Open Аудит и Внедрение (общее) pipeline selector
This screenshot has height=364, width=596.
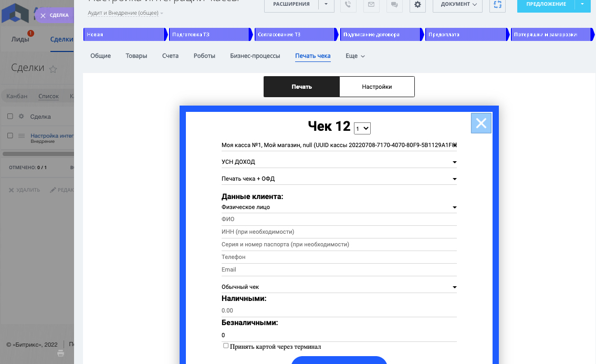[x=126, y=13]
